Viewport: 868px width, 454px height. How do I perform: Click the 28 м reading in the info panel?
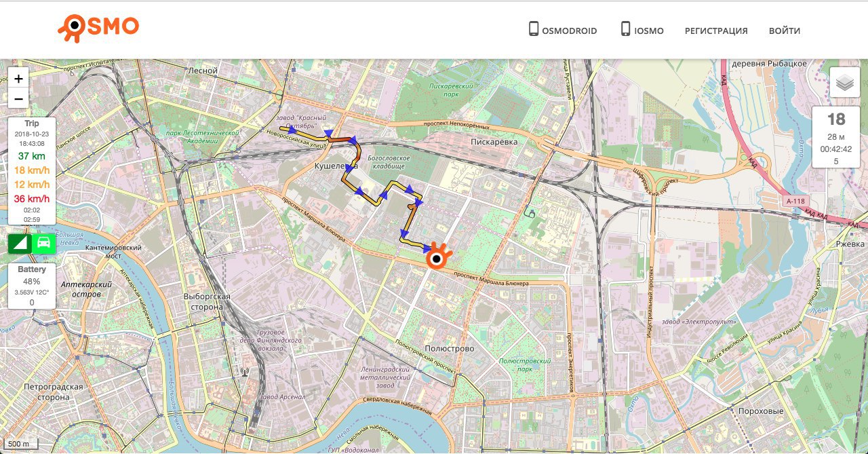(836, 136)
